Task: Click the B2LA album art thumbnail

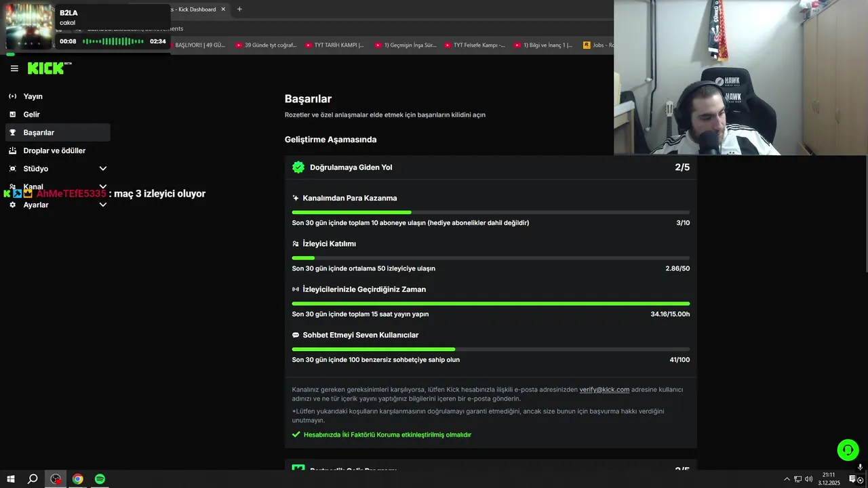Action: tap(29, 26)
